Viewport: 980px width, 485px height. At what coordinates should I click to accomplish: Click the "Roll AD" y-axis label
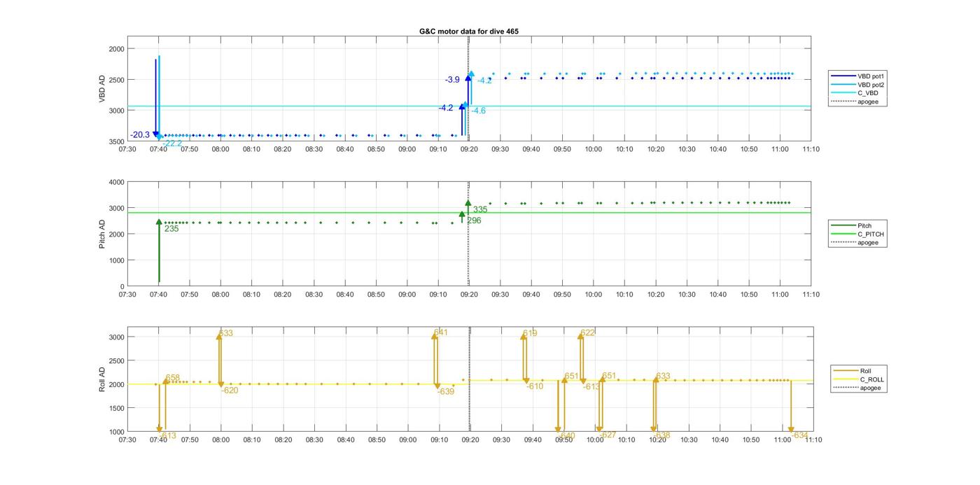(102, 379)
